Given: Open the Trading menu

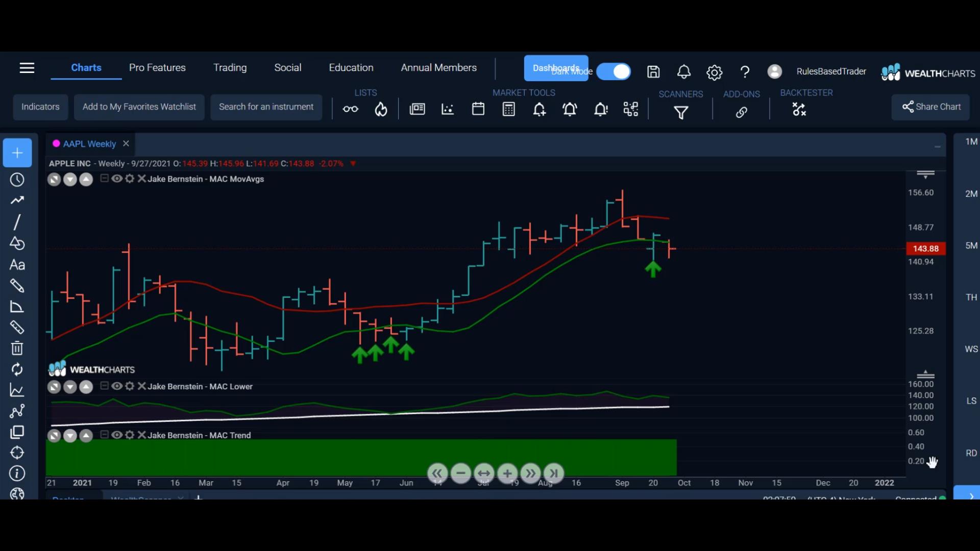Looking at the screenshot, I should [230, 68].
